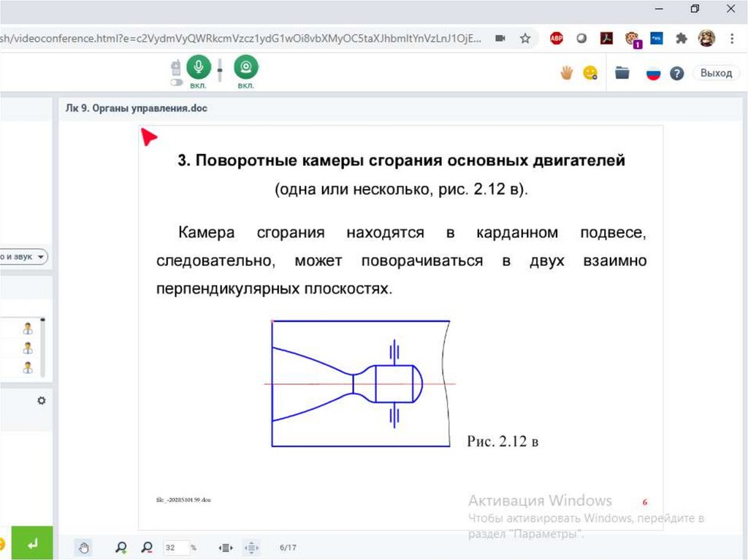Click the raise hand icon
The width and height of the screenshot is (748, 560).
pos(566,72)
